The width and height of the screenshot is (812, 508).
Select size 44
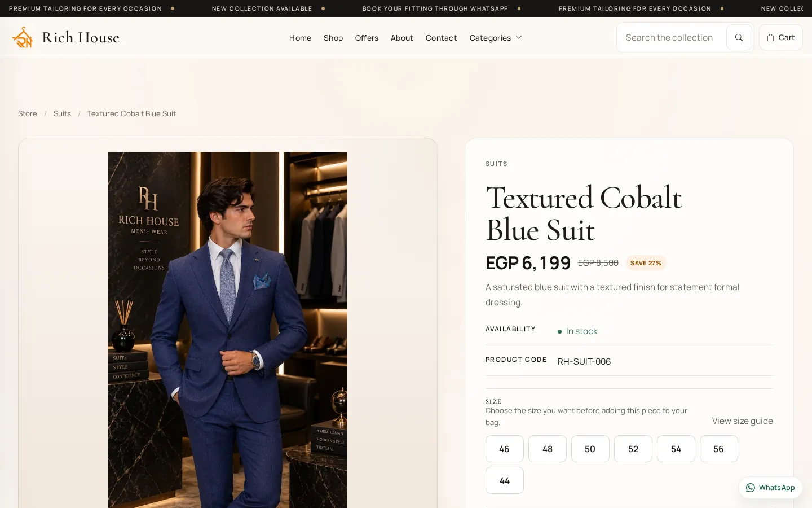tap(505, 480)
